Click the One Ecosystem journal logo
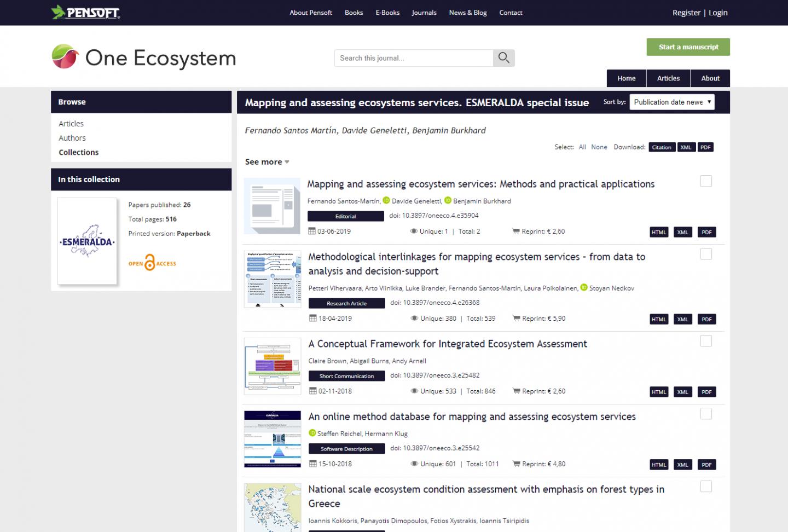Screen dimensions: 788x532 tap(143, 57)
